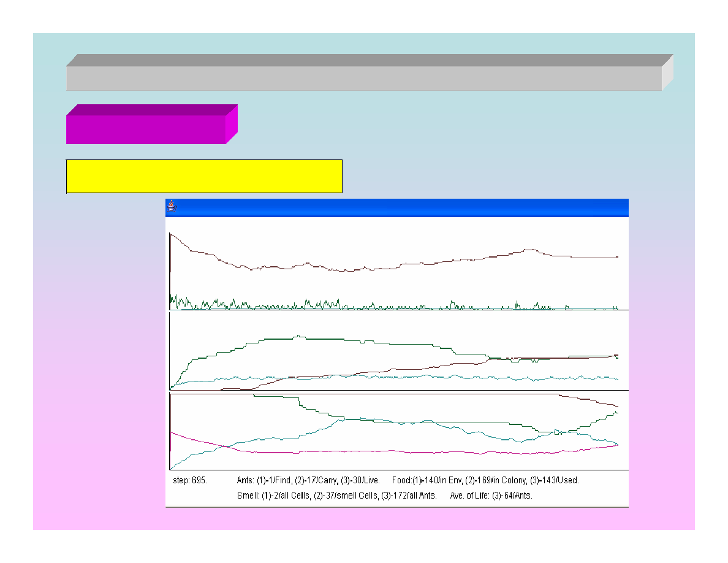728x563 pixels.
Task: Click the bottom chart with pink curve
Action: pyautogui.click(x=398, y=429)
